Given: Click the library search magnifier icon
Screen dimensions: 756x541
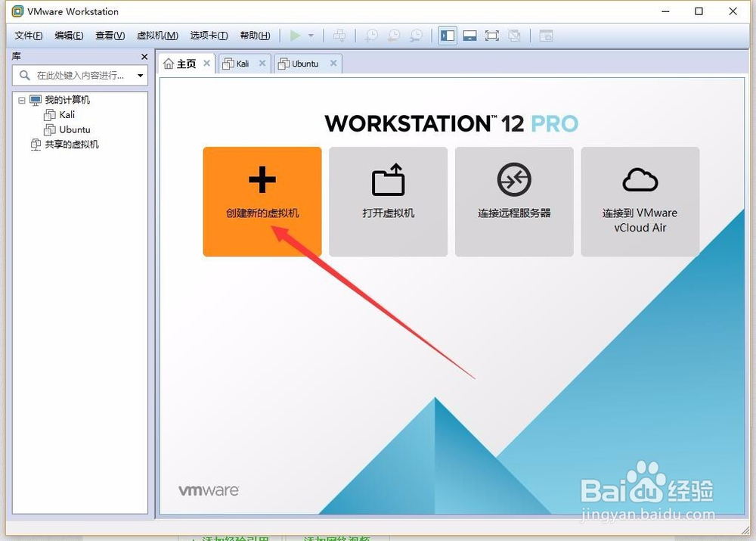Looking at the screenshot, I should tap(25, 76).
